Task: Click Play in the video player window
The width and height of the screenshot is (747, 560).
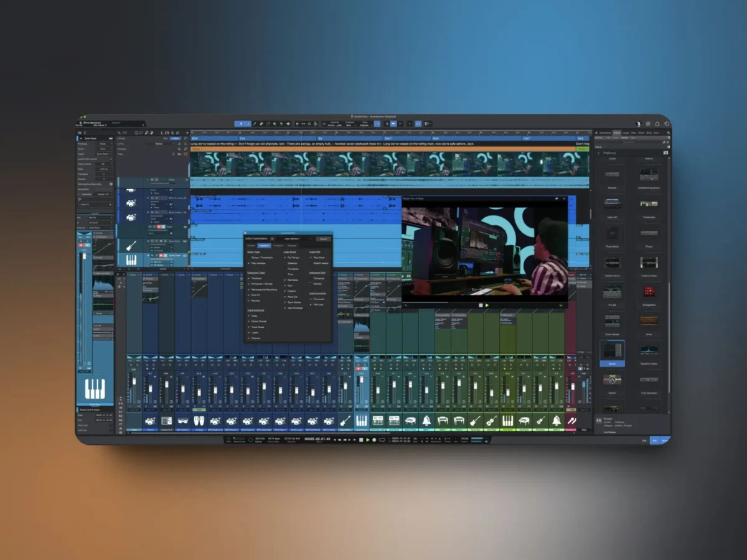Action: tap(487, 305)
